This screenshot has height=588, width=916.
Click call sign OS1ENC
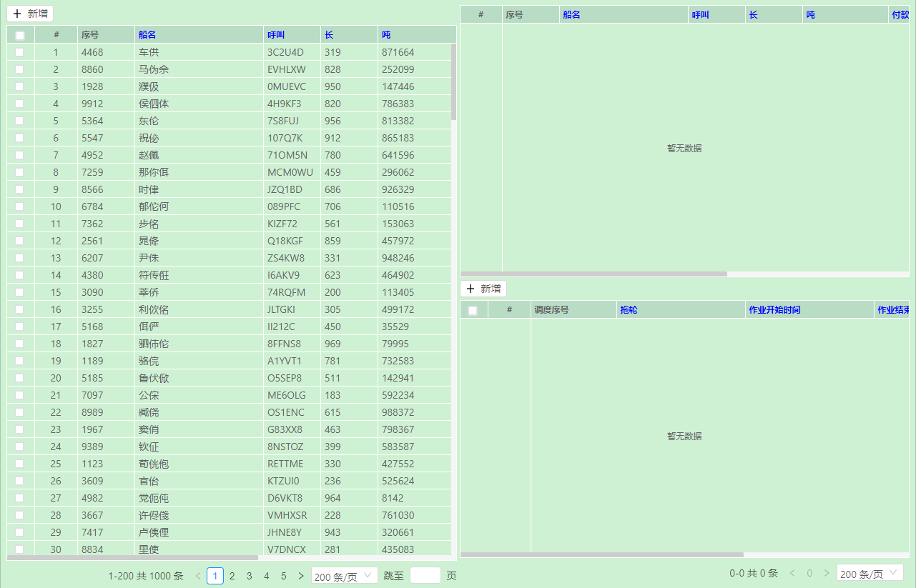click(286, 412)
